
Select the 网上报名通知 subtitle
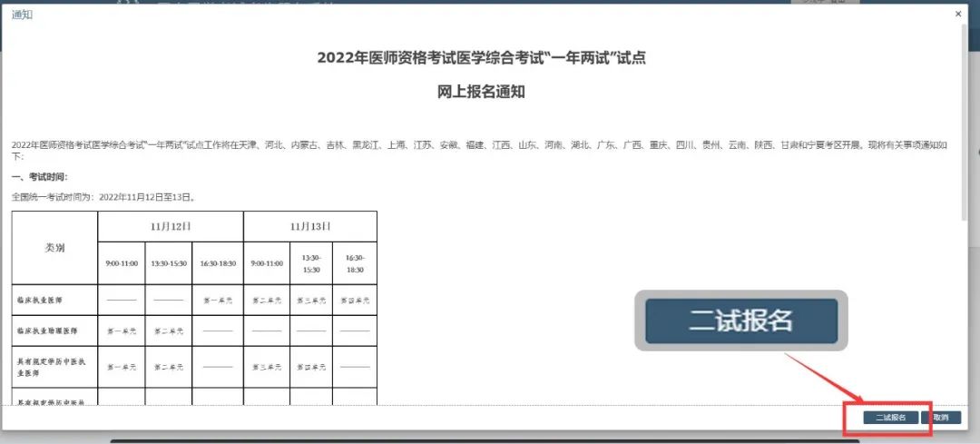pos(482,92)
